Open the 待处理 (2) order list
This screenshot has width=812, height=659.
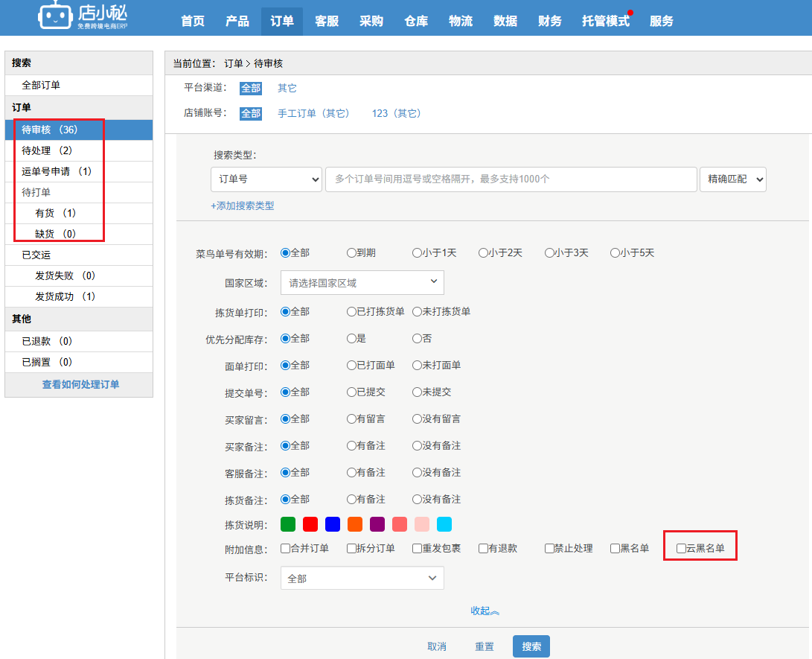pyautogui.click(x=79, y=150)
